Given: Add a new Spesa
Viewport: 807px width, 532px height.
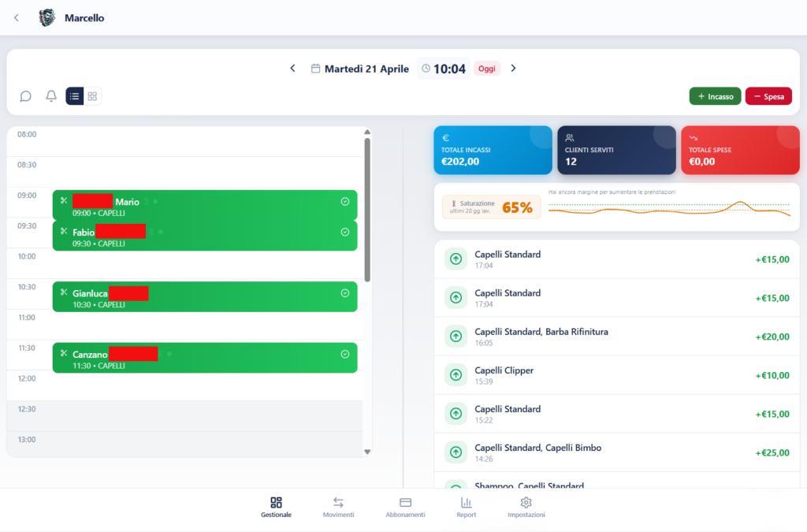Looking at the screenshot, I should 768,96.
